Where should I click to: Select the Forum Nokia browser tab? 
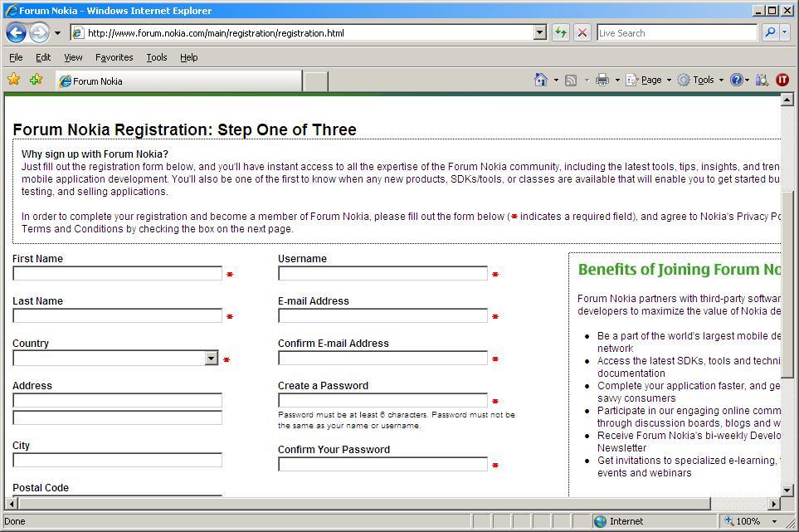point(178,81)
